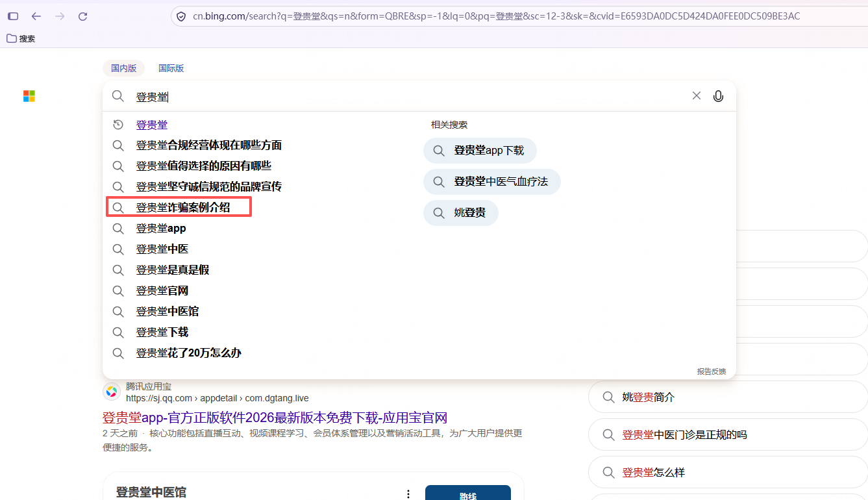Screen dimensions: 868x500
Task: Click the browser back arrow
Action: pos(36,16)
